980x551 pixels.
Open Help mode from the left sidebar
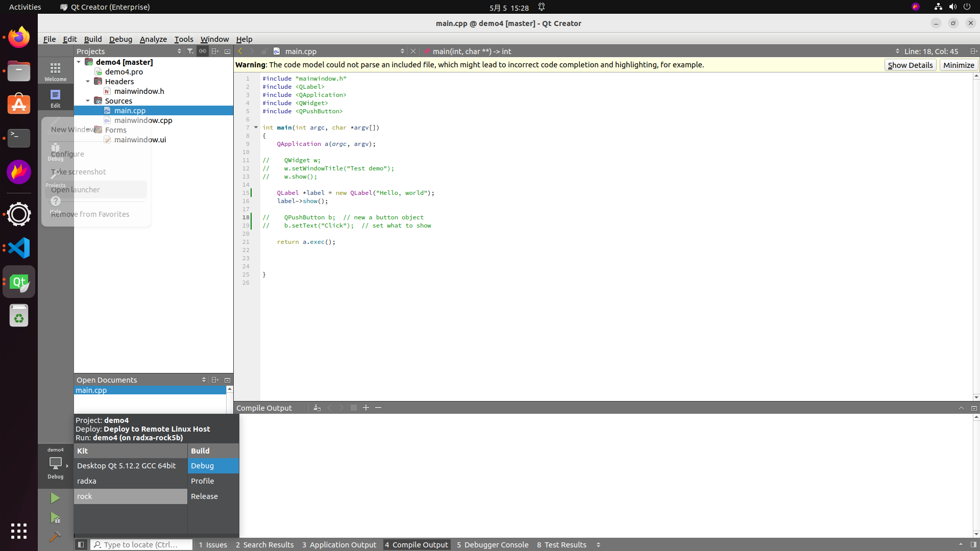55,203
